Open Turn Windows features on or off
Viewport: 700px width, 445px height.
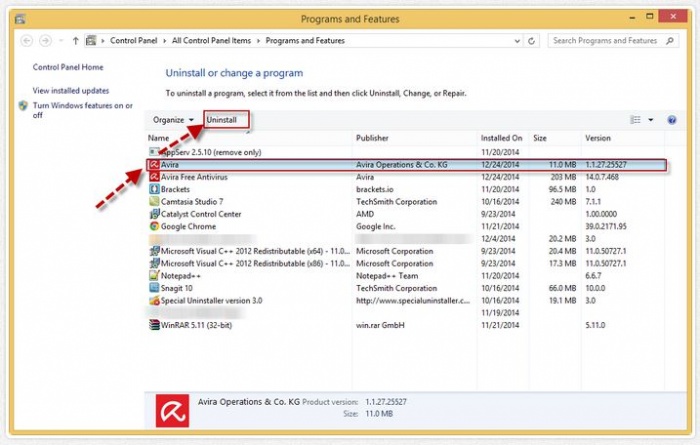click(83, 110)
